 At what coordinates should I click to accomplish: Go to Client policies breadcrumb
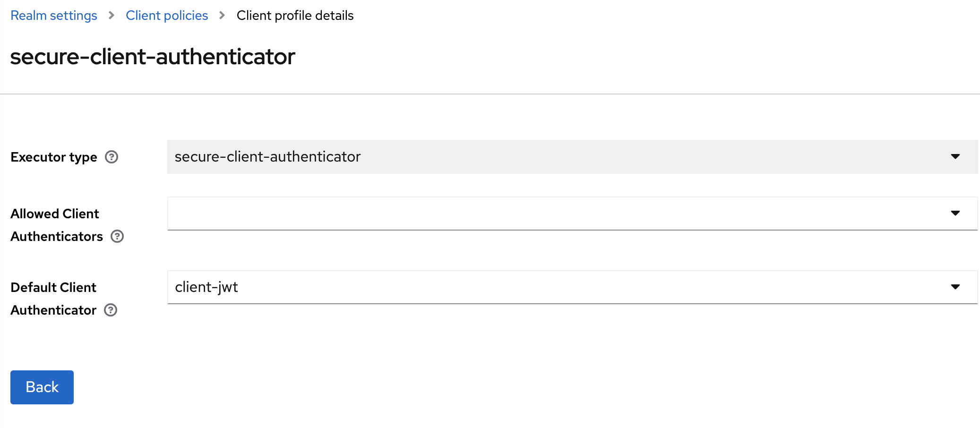point(167,16)
